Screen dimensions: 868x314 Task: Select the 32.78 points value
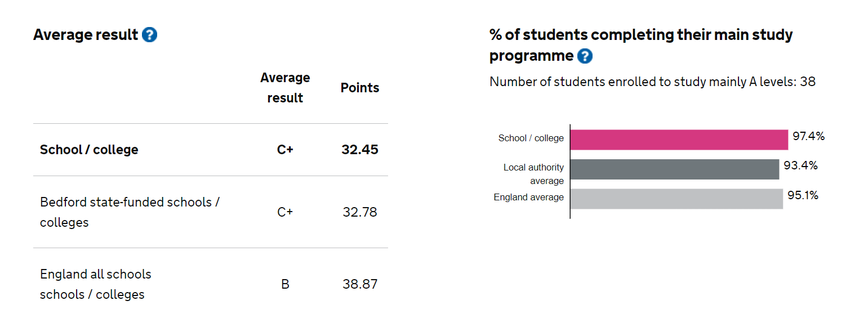click(x=360, y=212)
